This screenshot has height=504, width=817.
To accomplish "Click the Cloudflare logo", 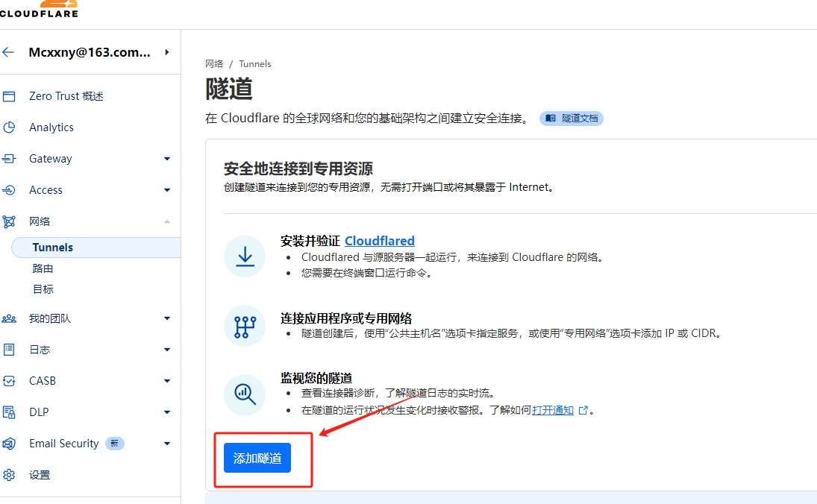I will (x=39, y=9).
